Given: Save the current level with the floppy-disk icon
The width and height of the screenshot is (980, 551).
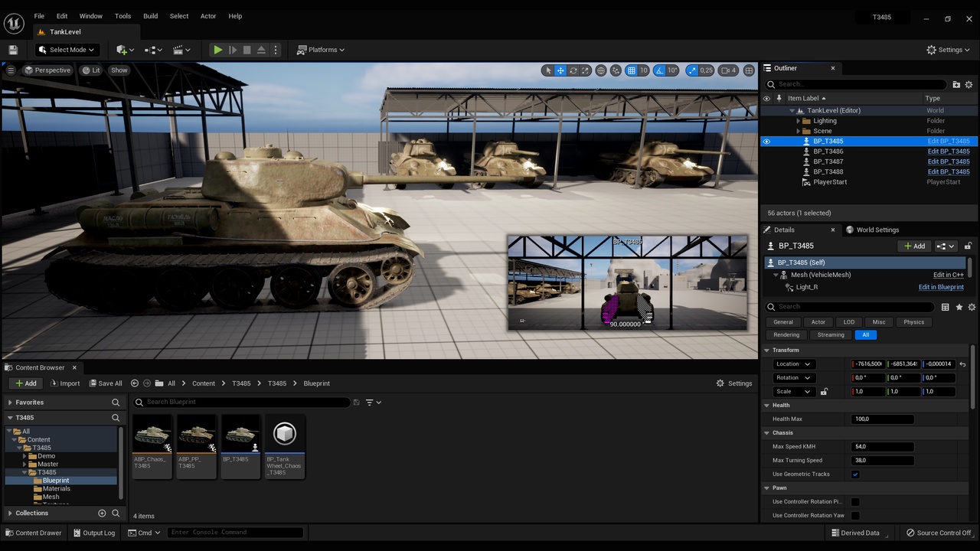Looking at the screenshot, I should click(x=13, y=50).
